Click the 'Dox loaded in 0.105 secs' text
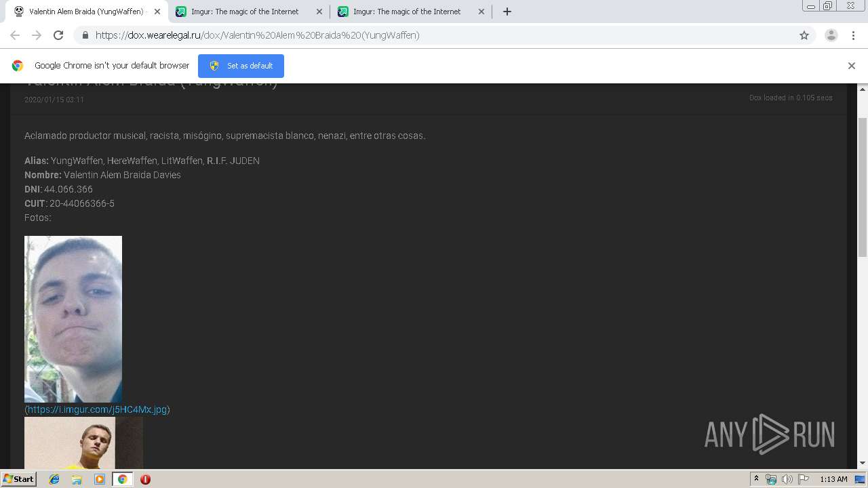868x488 pixels. (x=791, y=98)
